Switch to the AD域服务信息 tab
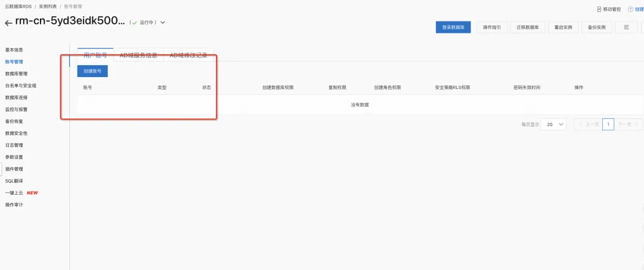644x270 pixels. point(138,55)
